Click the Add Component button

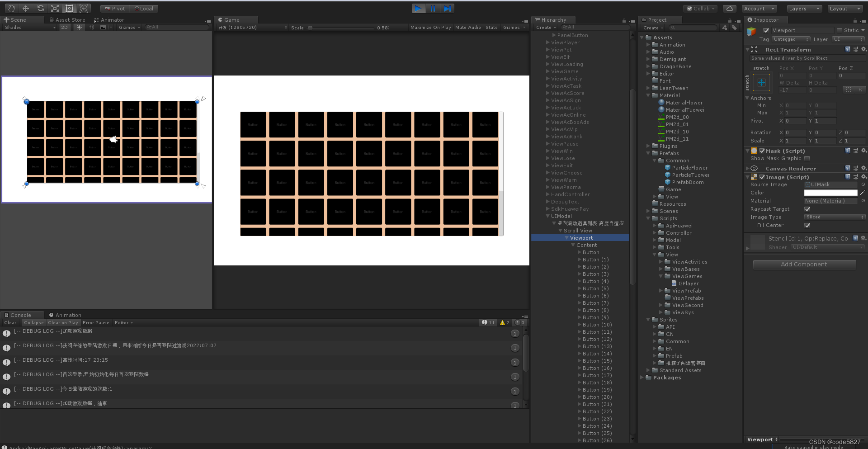(x=804, y=264)
